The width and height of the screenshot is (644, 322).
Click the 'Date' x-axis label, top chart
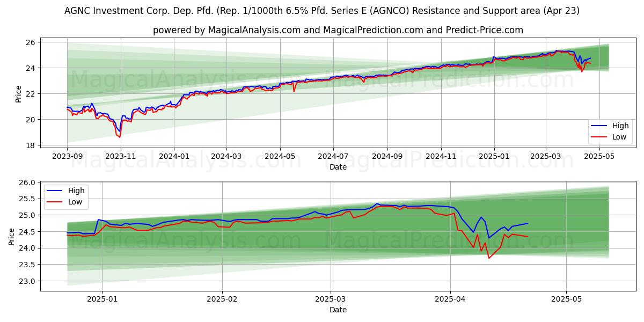point(338,167)
